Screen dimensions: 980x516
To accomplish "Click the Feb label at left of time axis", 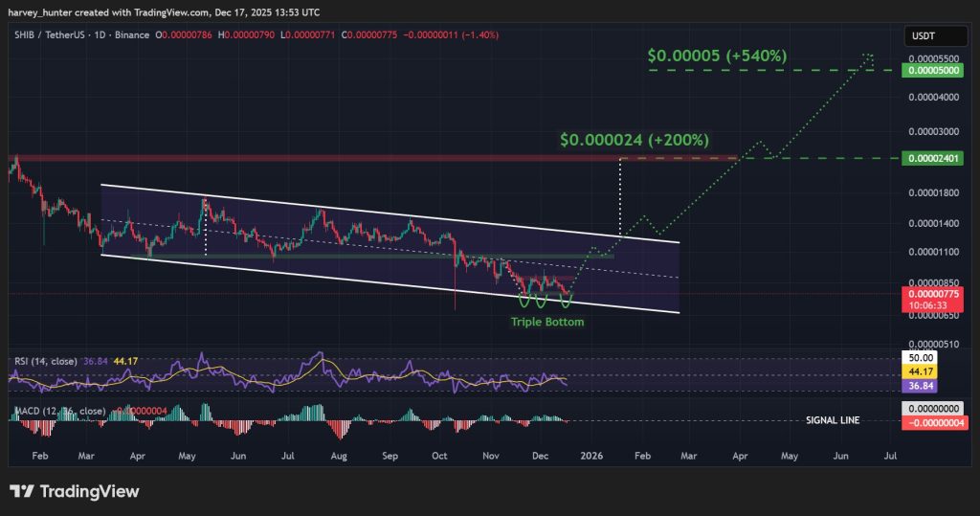I will pyautogui.click(x=38, y=458).
